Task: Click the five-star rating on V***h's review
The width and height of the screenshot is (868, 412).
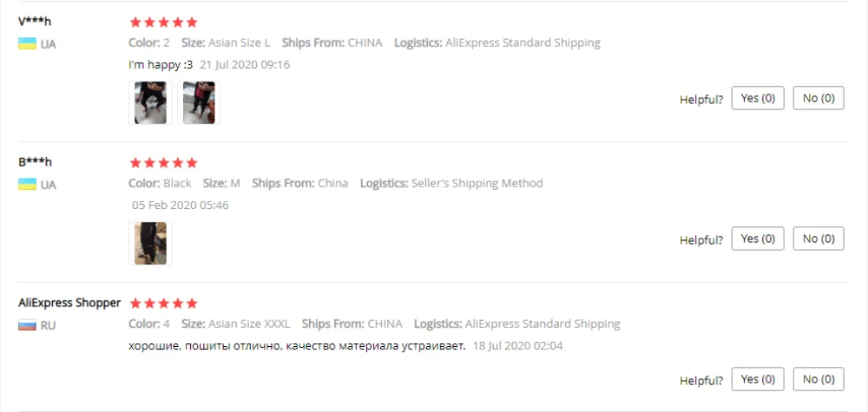Action: click(x=163, y=22)
